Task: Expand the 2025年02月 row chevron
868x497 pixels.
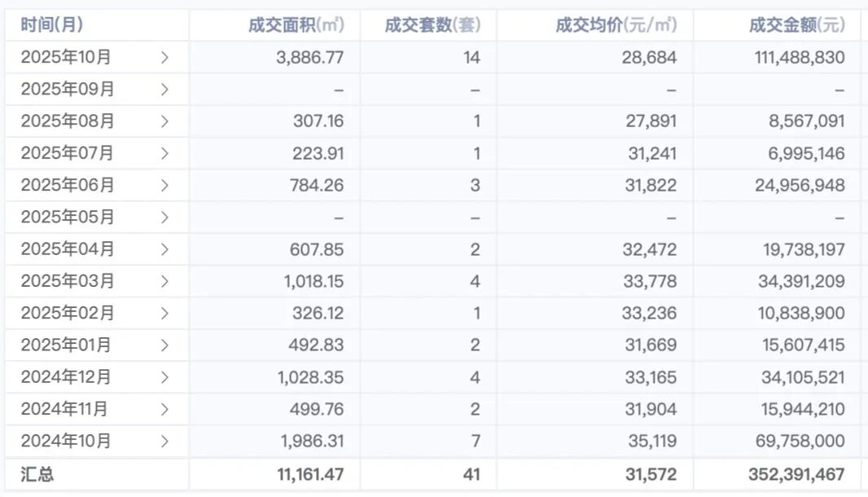Action: [164, 314]
